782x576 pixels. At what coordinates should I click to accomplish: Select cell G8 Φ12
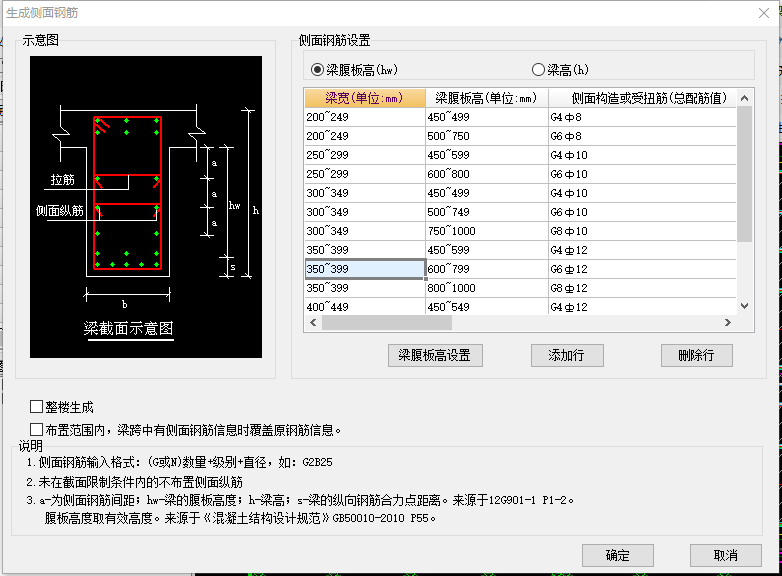pyautogui.click(x=642, y=288)
